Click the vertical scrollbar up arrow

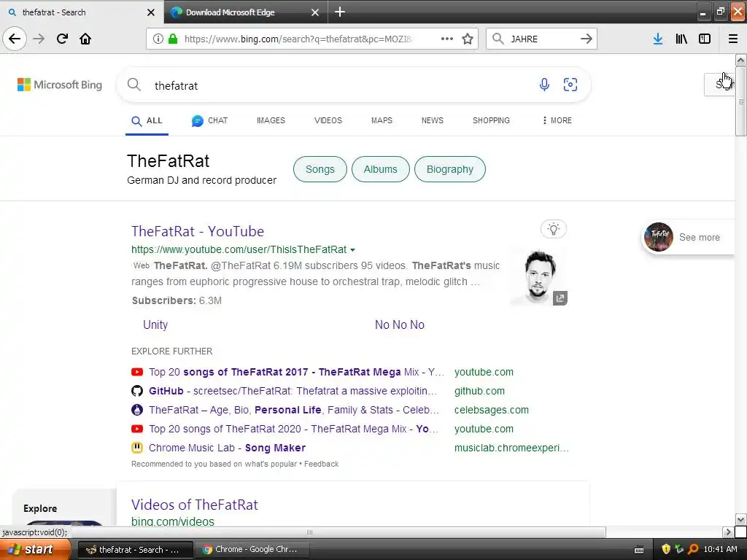click(741, 60)
